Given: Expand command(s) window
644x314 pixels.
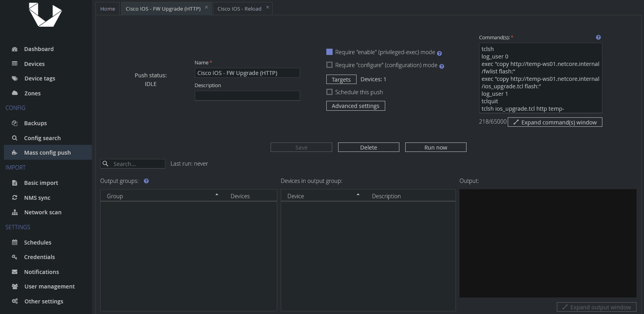Looking at the screenshot, I should [x=555, y=122].
